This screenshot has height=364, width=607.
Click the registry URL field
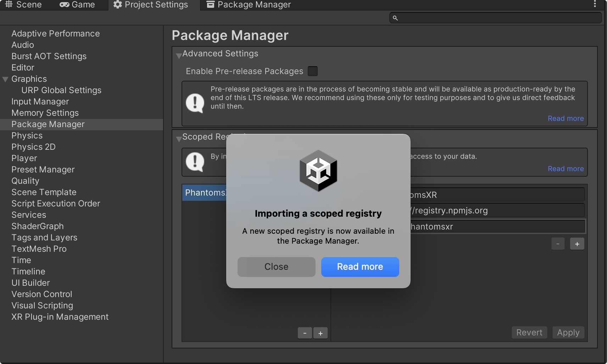tap(497, 210)
